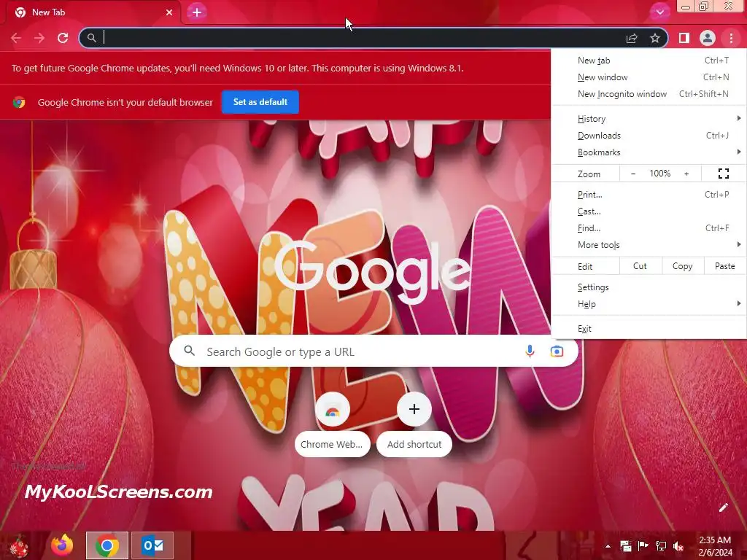Click the Chrome Web... shortcut label
Image resolution: width=747 pixels, height=560 pixels.
tap(332, 444)
